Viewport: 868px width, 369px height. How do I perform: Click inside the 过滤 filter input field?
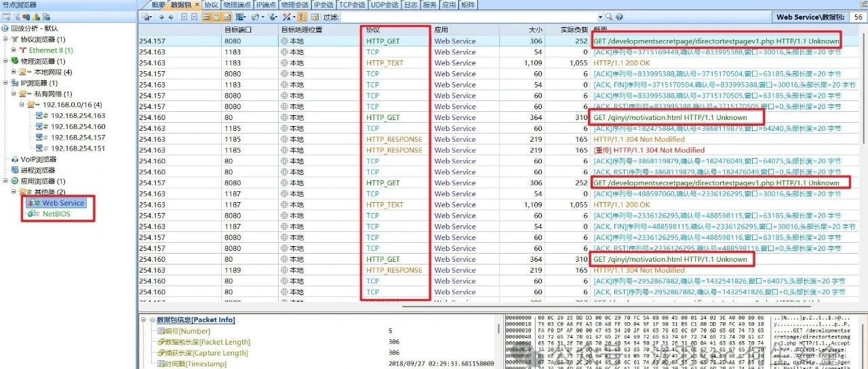point(469,17)
